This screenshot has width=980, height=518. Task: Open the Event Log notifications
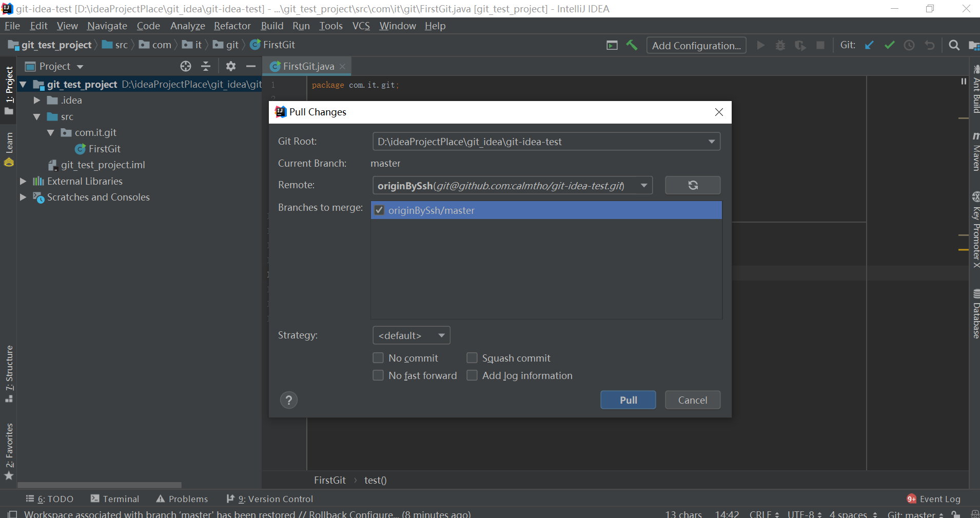(x=934, y=499)
